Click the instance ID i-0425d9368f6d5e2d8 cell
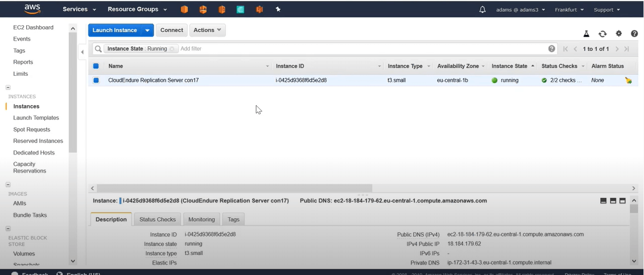This screenshot has width=644, height=275. [x=301, y=80]
